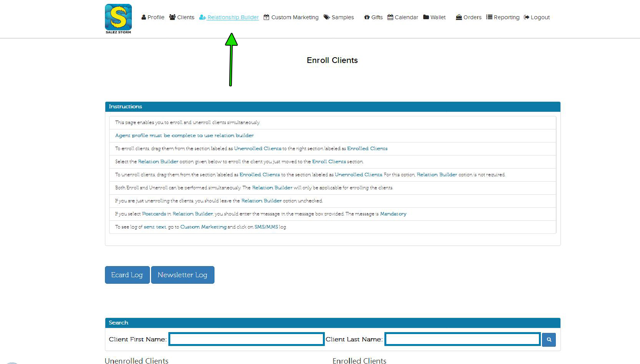
Task: Click the Wallet folder icon
Action: coord(426,17)
